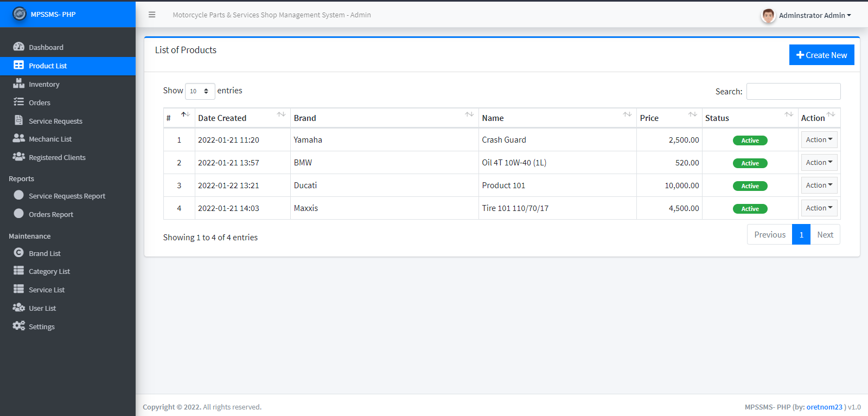Open Action dropdown for Oil 4T 10W-40
The image size is (868, 416).
[x=819, y=163]
